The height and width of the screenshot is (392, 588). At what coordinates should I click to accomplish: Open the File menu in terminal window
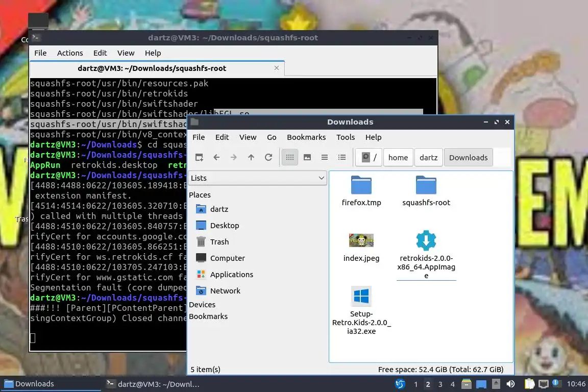[40, 53]
